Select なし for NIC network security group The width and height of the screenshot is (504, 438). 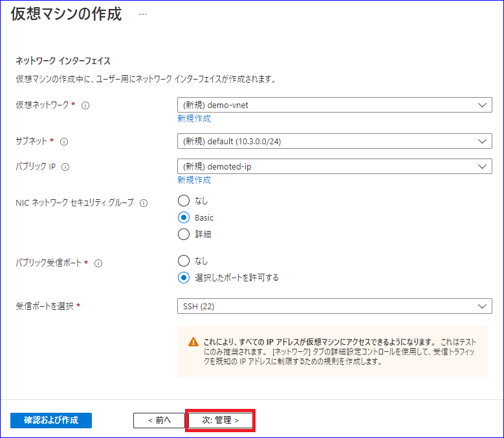pyautogui.click(x=184, y=201)
